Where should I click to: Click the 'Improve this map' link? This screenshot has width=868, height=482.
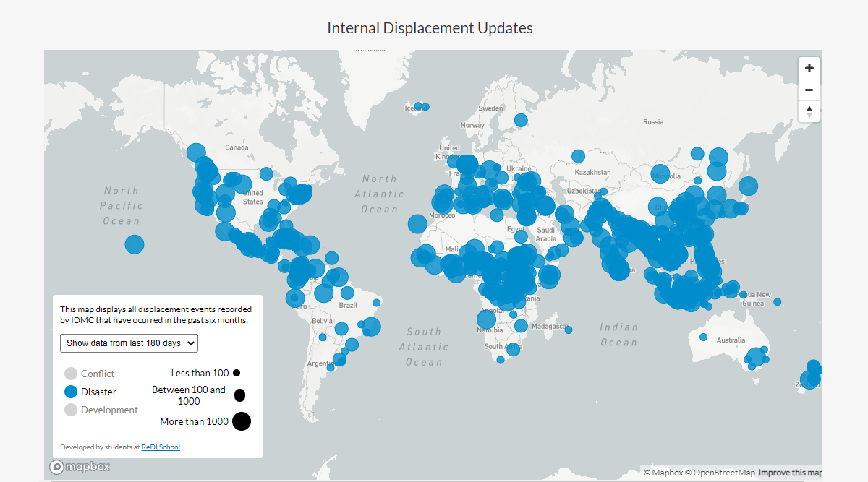[789, 473]
